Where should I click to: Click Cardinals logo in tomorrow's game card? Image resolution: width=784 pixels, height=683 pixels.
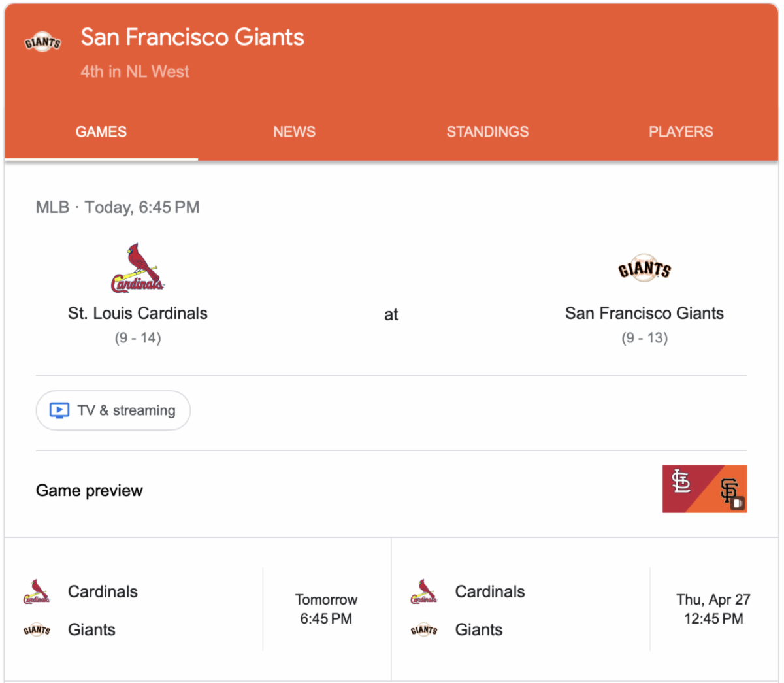point(37,591)
